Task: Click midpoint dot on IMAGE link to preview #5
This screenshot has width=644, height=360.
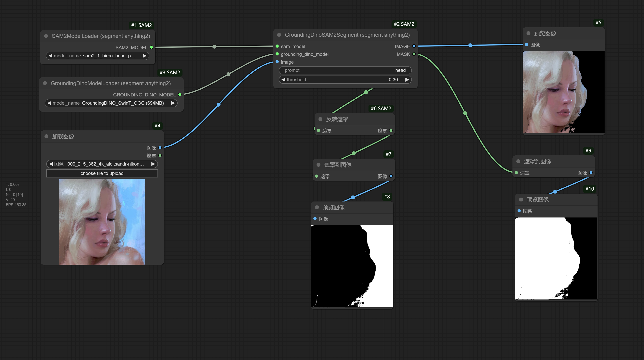Action: tap(470, 45)
